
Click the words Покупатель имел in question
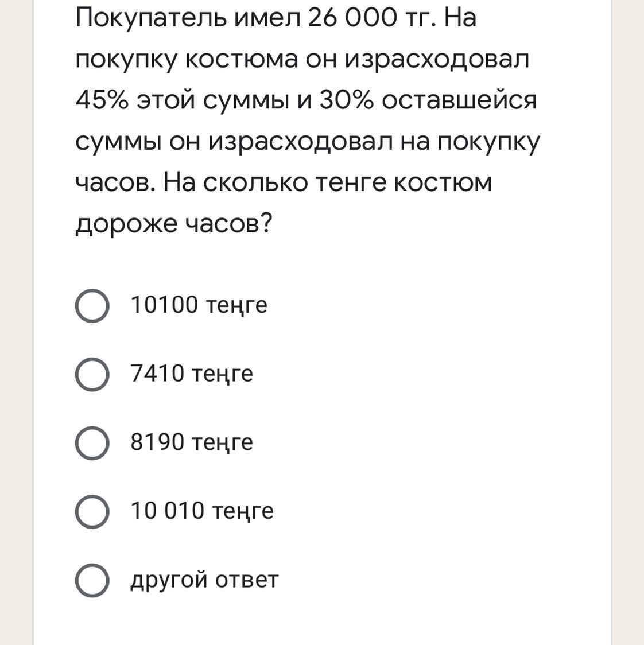(x=188, y=18)
